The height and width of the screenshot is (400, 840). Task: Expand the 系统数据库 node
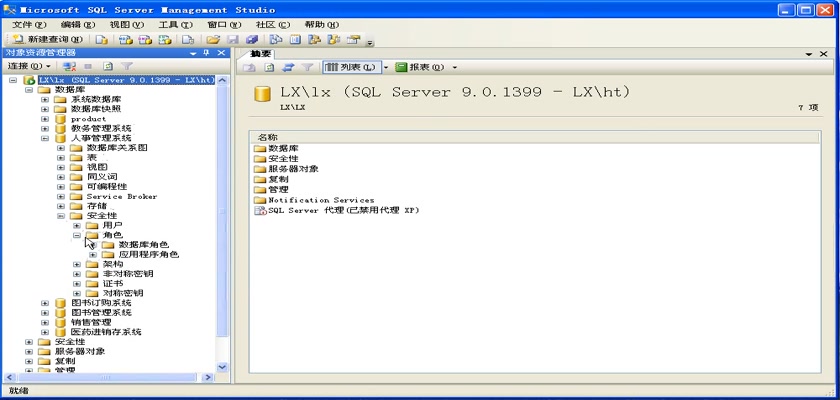pos(45,100)
